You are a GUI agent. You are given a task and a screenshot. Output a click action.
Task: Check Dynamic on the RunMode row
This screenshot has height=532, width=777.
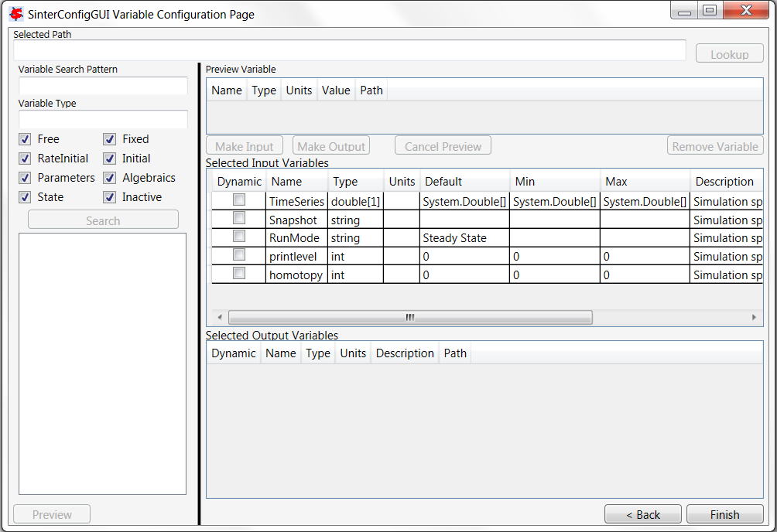coord(238,236)
